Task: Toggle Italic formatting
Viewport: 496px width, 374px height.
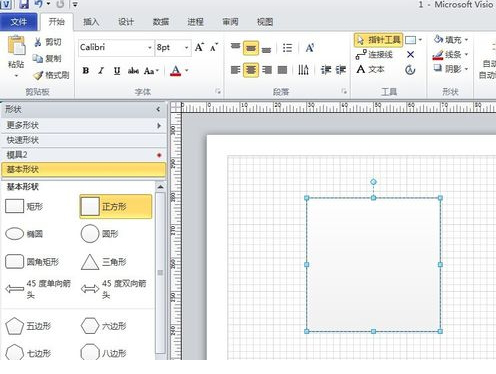Action: pyautogui.click(x=101, y=71)
